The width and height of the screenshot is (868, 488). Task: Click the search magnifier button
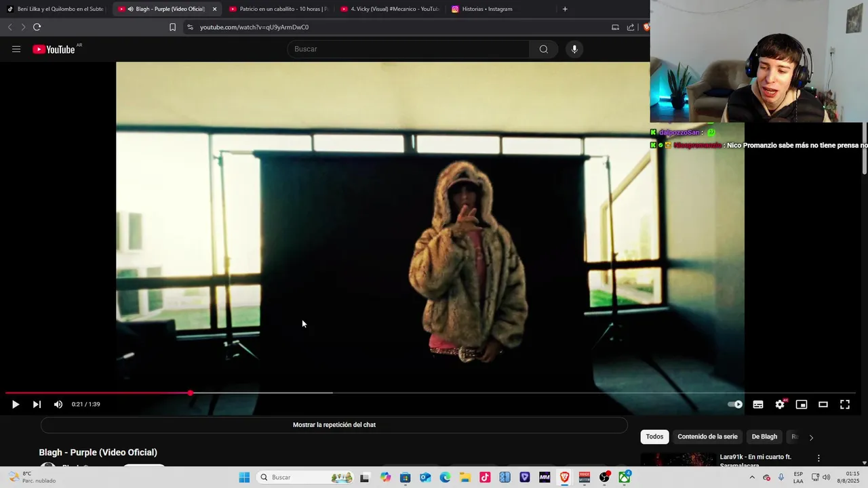pyautogui.click(x=543, y=49)
